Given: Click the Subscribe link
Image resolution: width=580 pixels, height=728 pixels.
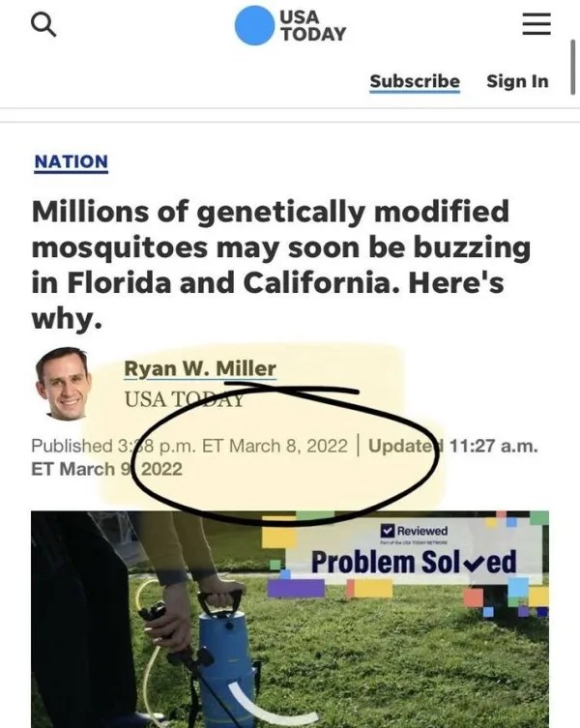Looking at the screenshot, I should pyautogui.click(x=415, y=81).
